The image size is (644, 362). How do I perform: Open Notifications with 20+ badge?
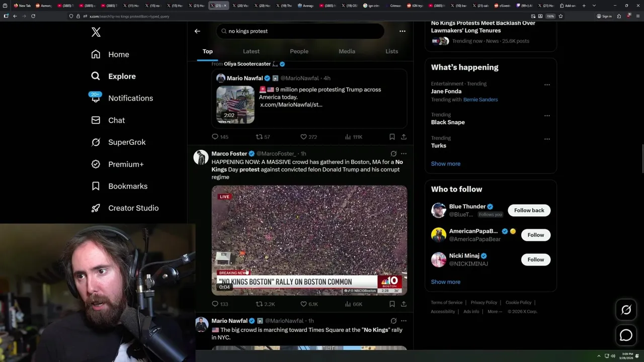(x=122, y=98)
